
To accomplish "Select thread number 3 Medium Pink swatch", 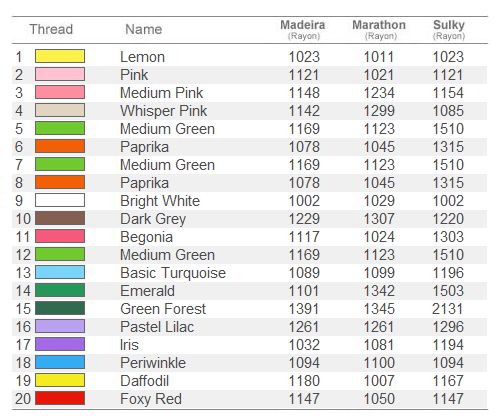I will (x=60, y=92).
